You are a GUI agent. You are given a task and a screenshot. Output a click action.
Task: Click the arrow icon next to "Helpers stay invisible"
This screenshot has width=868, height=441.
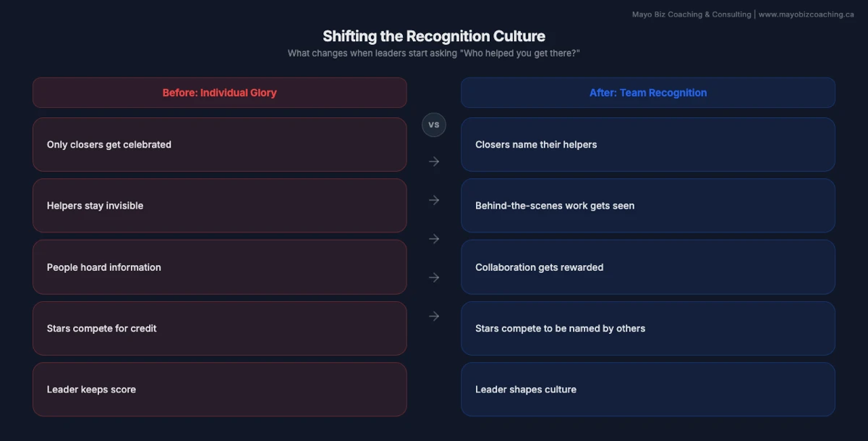click(x=434, y=200)
